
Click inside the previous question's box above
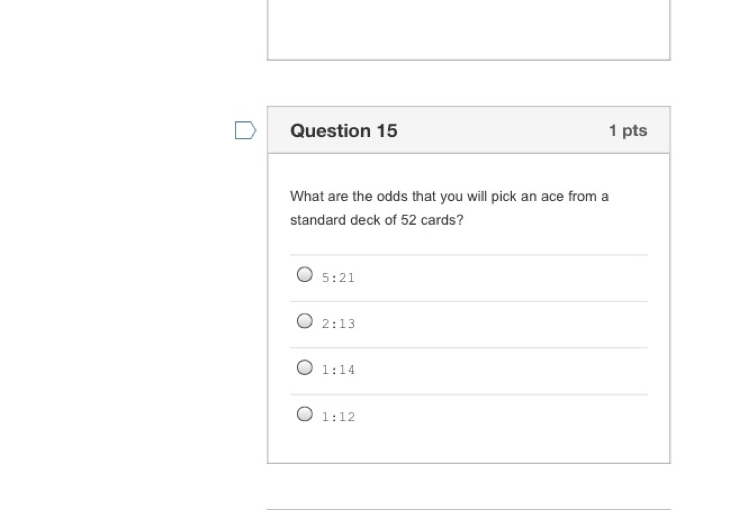coord(468,30)
